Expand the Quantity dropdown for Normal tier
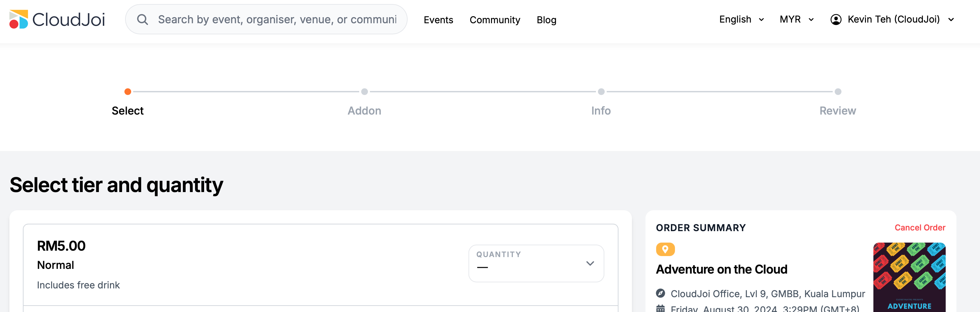Screen dimensions: 980x312 coord(536,263)
